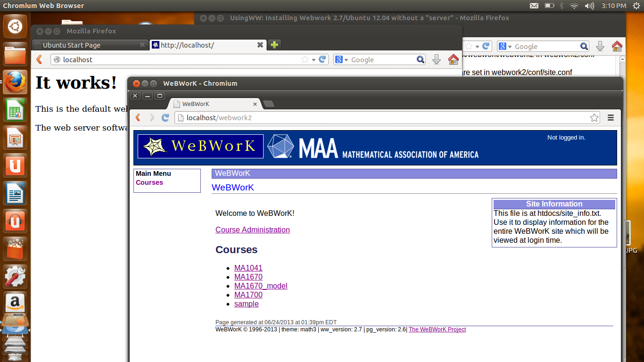Image resolution: width=644 pixels, height=362 pixels.
Task: Close the Ubuntu Start Page tab in Firefox
Action: coord(142,45)
